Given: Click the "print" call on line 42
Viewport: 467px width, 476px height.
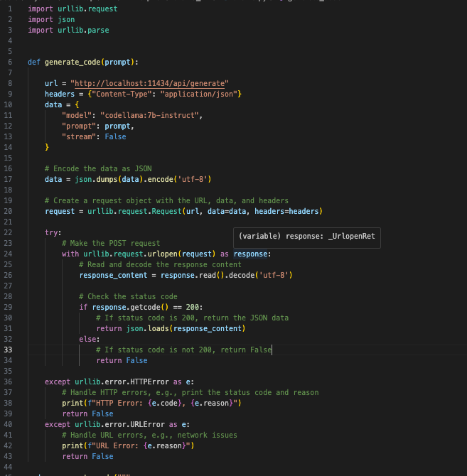Looking at the screenshot, I should pyautogui.click(x=73, y=445).
